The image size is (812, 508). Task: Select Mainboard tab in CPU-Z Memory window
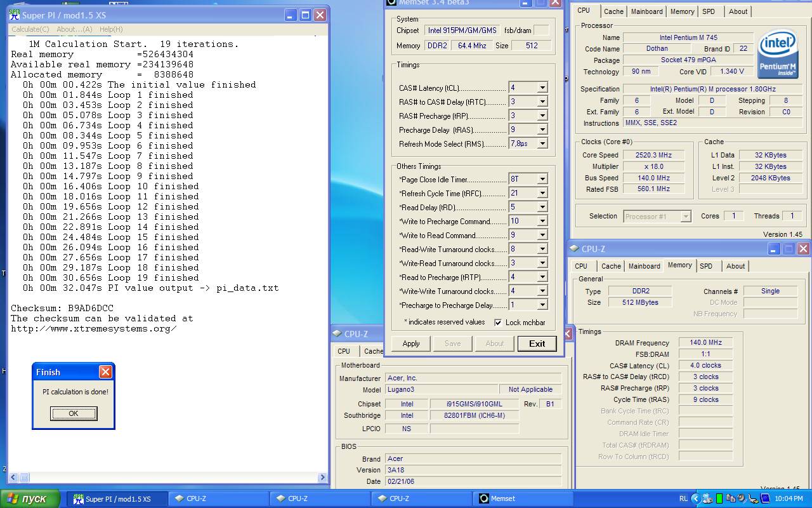[x=645, y=266]
